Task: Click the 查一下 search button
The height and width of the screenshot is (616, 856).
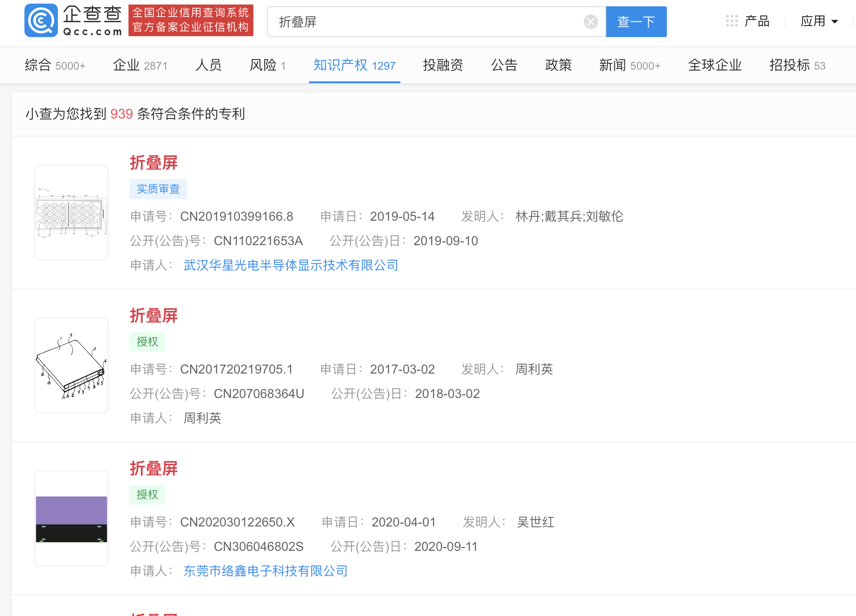Action: (x=636, y=22)
